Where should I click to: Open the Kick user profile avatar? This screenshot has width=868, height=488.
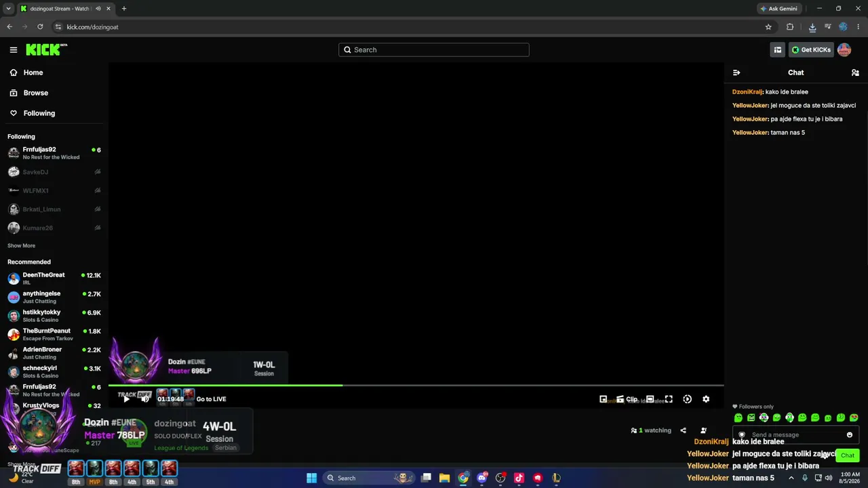coord(844,49)
